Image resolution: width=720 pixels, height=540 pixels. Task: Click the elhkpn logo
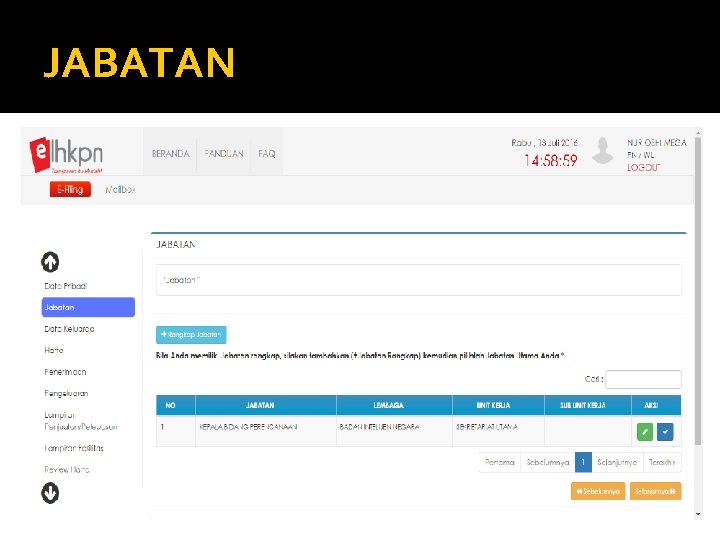click(x=66, y=155)
